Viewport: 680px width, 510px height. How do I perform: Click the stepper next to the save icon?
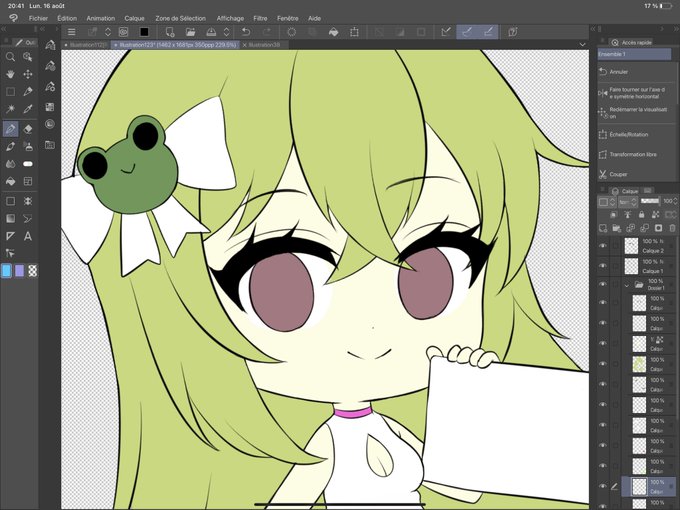click(226, 32)
